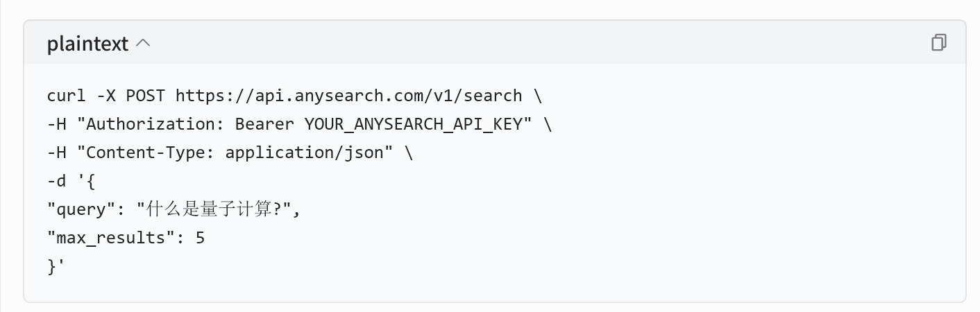Click the first -H flag
The width and height of the screenshot is (980, 312).
coord(57,124)
